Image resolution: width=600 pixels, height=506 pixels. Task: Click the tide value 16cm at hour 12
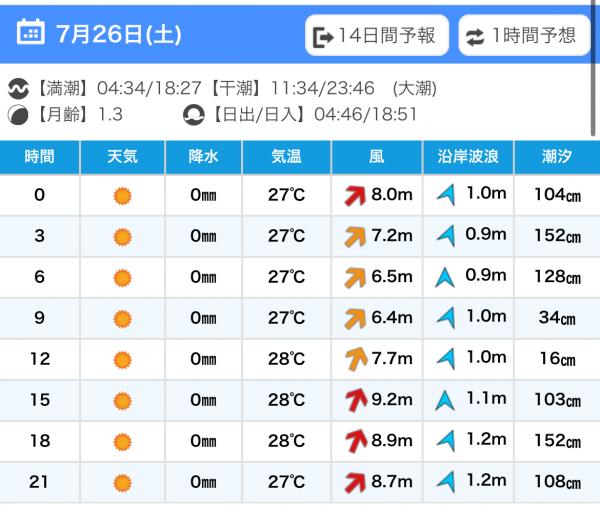click(x=557, y=359)
